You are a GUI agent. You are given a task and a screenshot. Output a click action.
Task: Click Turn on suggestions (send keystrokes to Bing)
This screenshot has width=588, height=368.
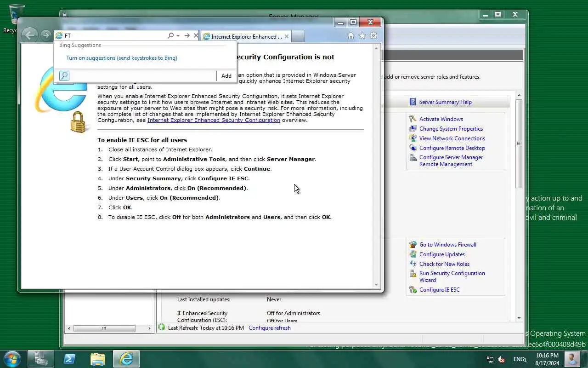[x=122, y=58]
